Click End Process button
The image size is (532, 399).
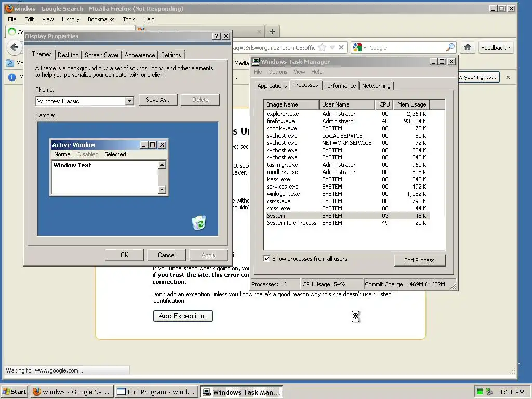(x=419, y=260)
